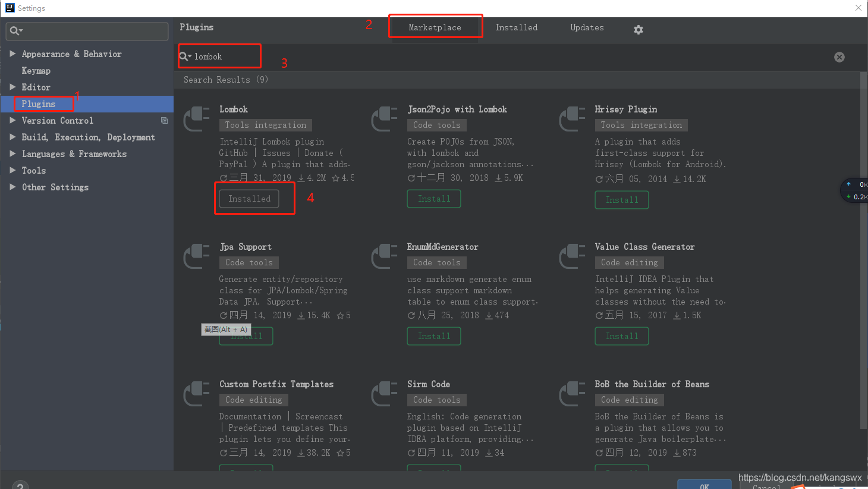Open the Lombok plugin title

click(233, 109)
